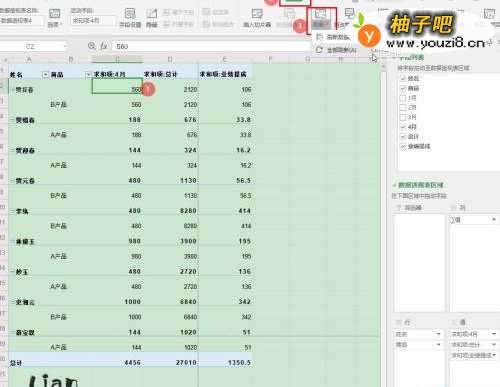Click the formula bar showing 560
The image size is (500, 387).
point(210,46)
